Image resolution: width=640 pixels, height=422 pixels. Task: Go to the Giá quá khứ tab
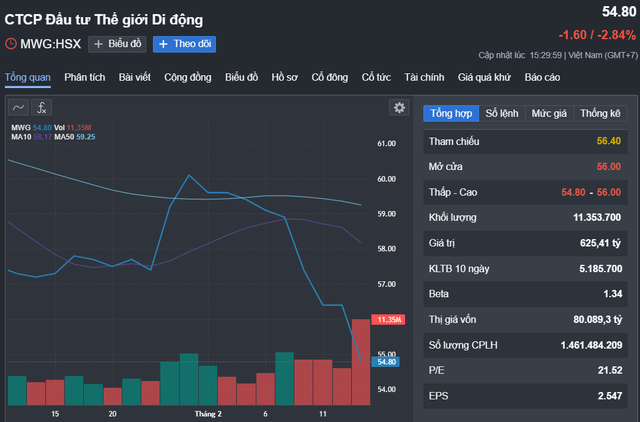[x=484, y=77]
